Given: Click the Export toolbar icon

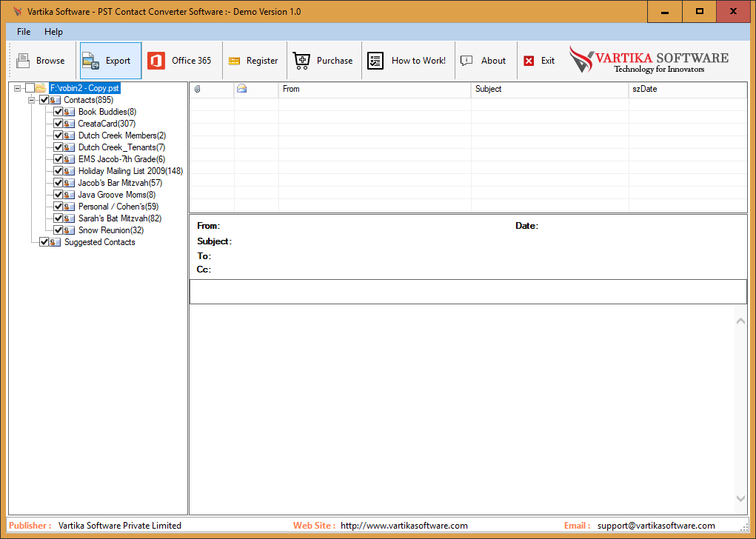Looking at the screenshot, I should 90,61.
